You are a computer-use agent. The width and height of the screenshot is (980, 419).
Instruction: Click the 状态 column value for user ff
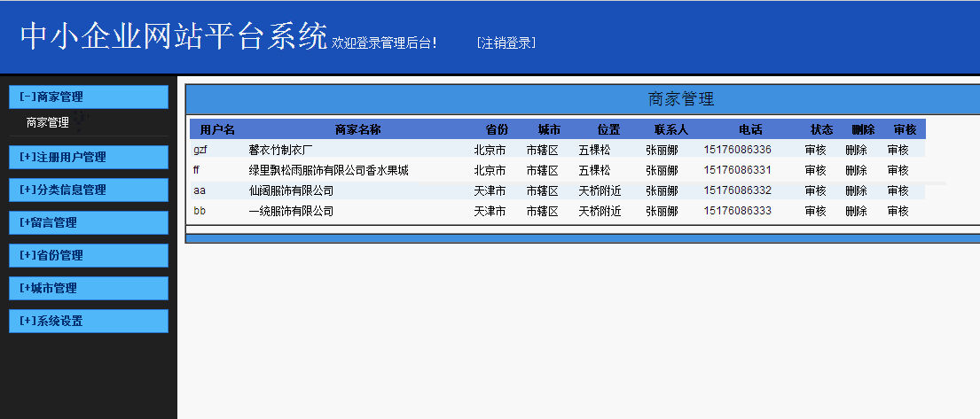click(x=815, y=170)
